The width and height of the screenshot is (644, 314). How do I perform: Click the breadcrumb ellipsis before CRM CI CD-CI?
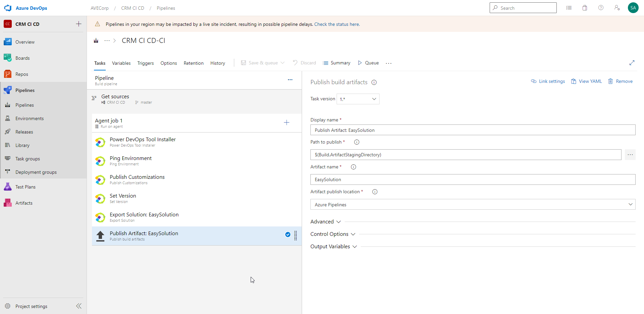pos(107,41)
